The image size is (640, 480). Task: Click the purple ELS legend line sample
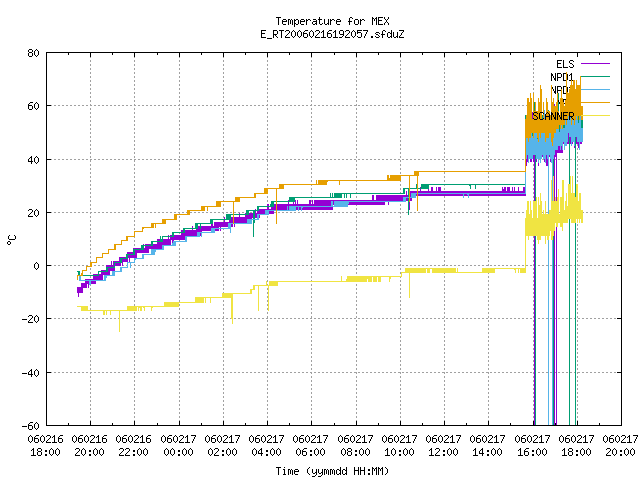point(595,64)
